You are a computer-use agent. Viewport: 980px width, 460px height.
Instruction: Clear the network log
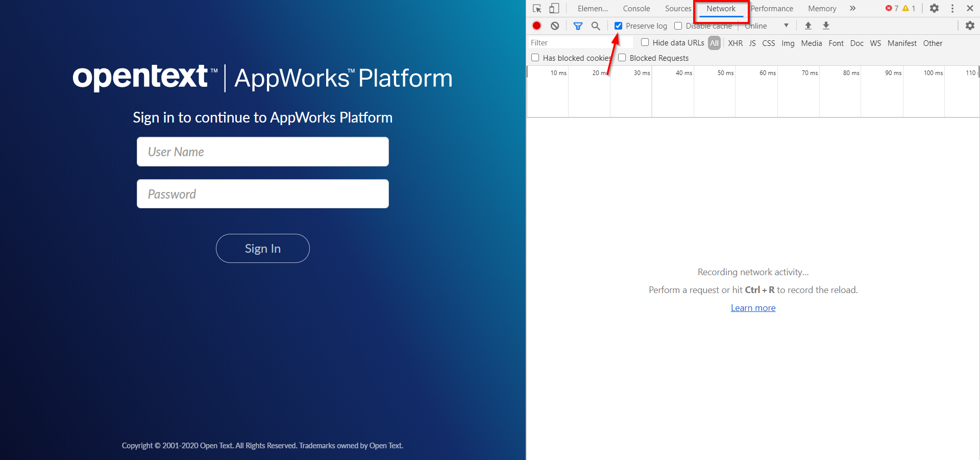(555, 26)
